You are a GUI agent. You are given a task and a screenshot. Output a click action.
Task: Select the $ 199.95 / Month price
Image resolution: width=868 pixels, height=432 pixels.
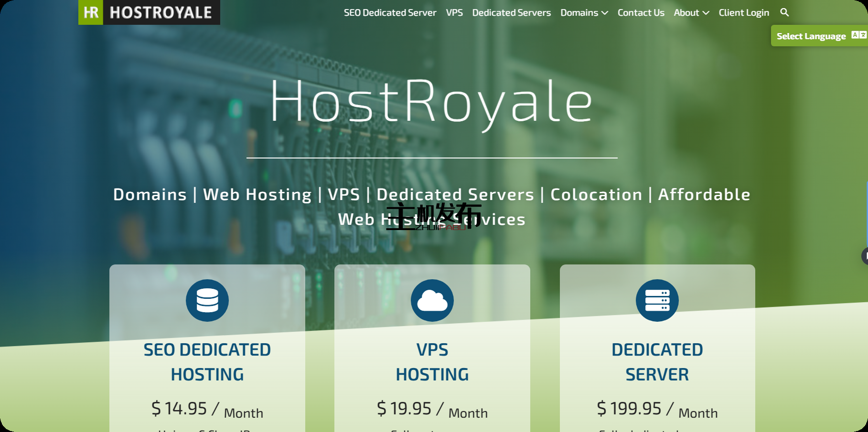657,409
